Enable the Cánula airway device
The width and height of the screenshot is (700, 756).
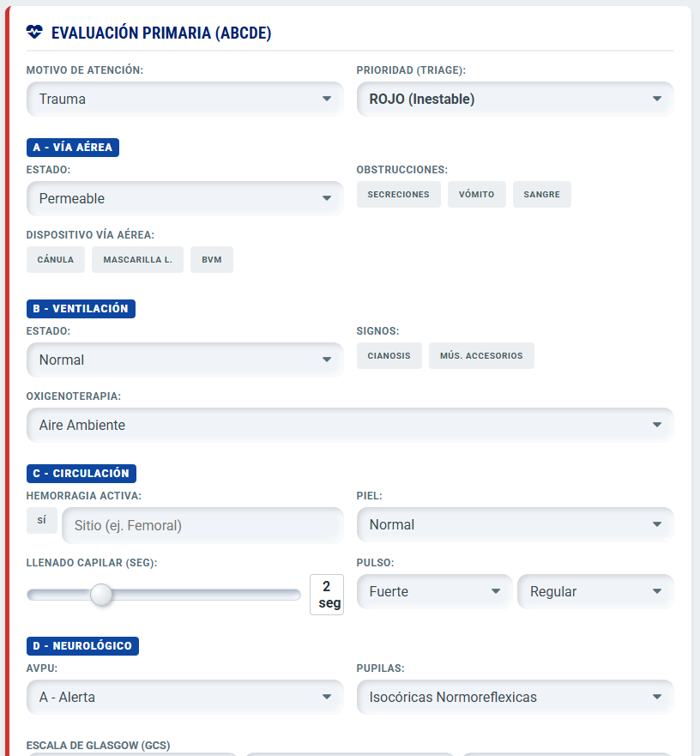click(56, 260)
